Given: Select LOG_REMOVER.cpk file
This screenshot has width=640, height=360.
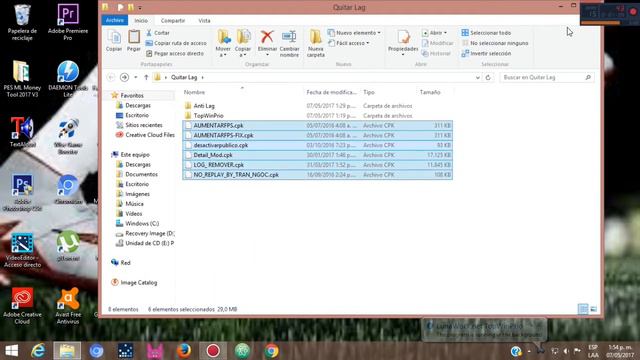Looking at the screenshot, I should (x=317, y=164).
